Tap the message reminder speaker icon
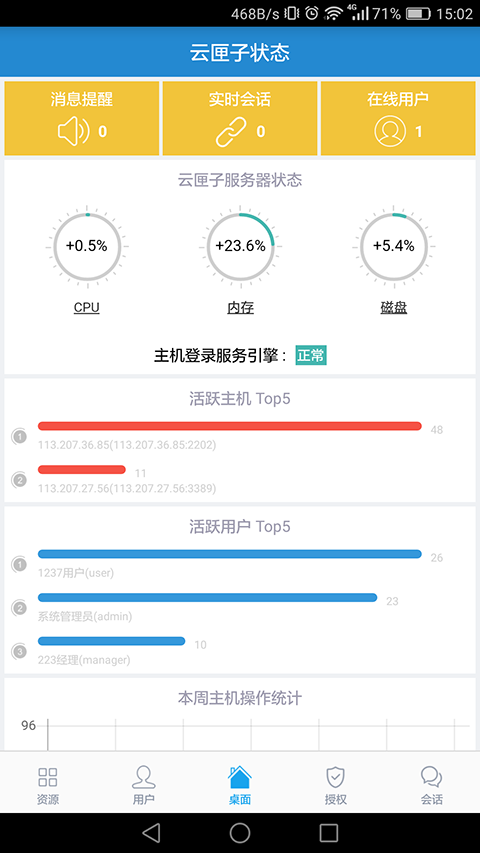 coord(73,132)
